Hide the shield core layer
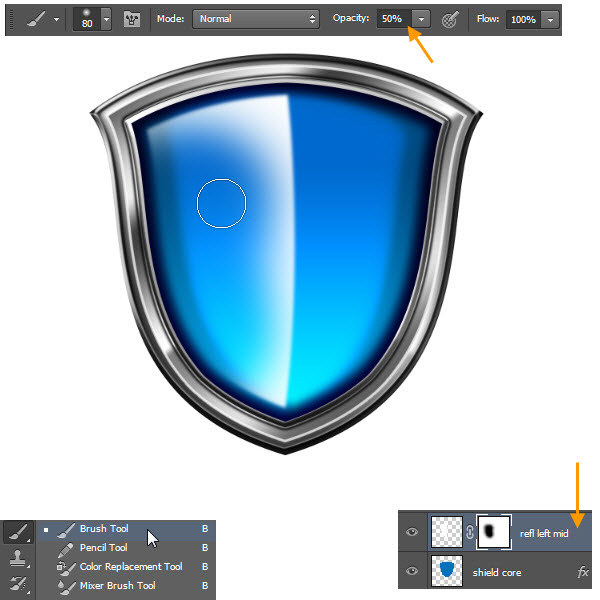The image size is (600, 600). point(411,573)
